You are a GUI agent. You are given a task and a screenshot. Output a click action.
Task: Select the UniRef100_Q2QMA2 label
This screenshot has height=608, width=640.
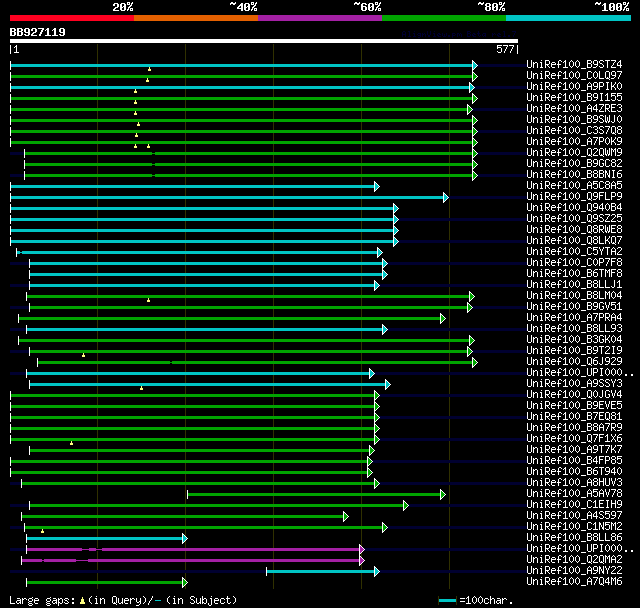[x=574, y=560]
